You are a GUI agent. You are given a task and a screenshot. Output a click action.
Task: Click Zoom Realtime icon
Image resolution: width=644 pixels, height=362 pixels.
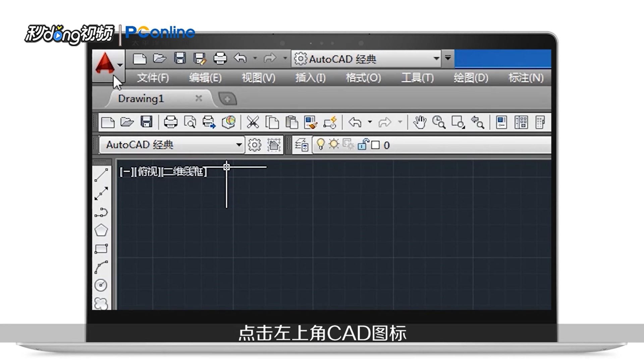(x=439, y=122)
